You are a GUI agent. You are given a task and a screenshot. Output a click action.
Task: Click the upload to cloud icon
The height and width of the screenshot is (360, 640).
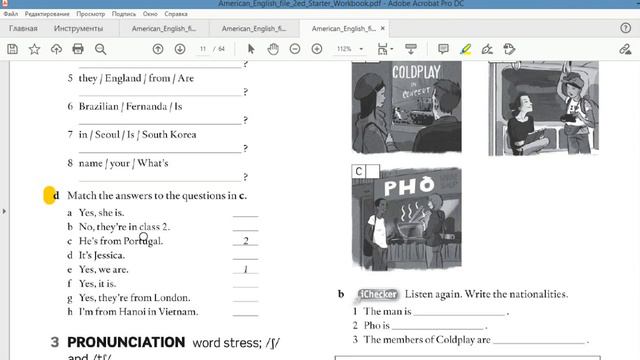click(56, 49)
